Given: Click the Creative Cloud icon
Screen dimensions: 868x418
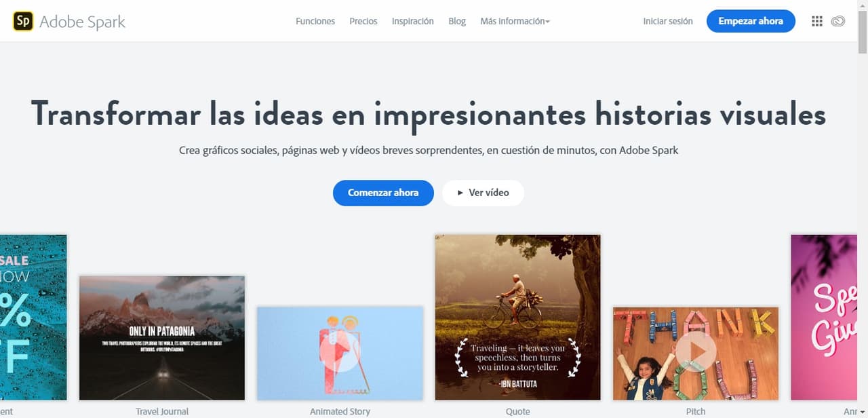Looking at the screenshot, I should click(838, 21).
